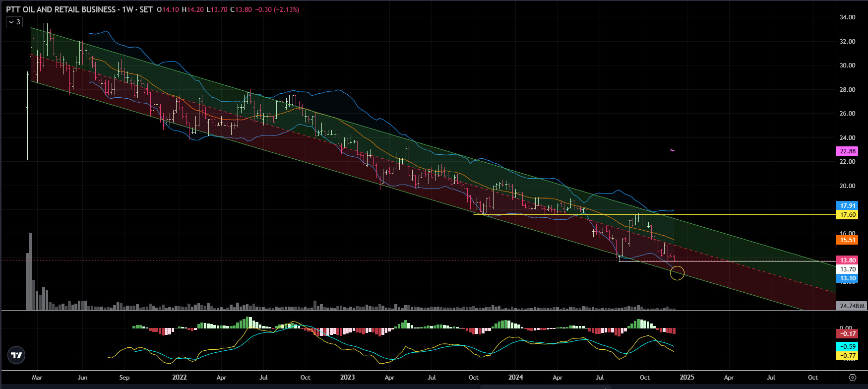The height and width of the screenshot is (389, 868).
Task: Click the 13.10 lower band price label
Action: (x=847, y=278)
